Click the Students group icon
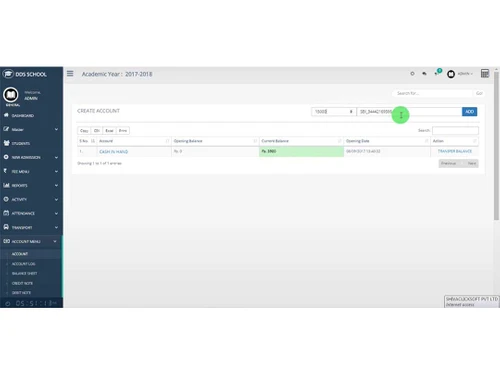 click(6, 143)
